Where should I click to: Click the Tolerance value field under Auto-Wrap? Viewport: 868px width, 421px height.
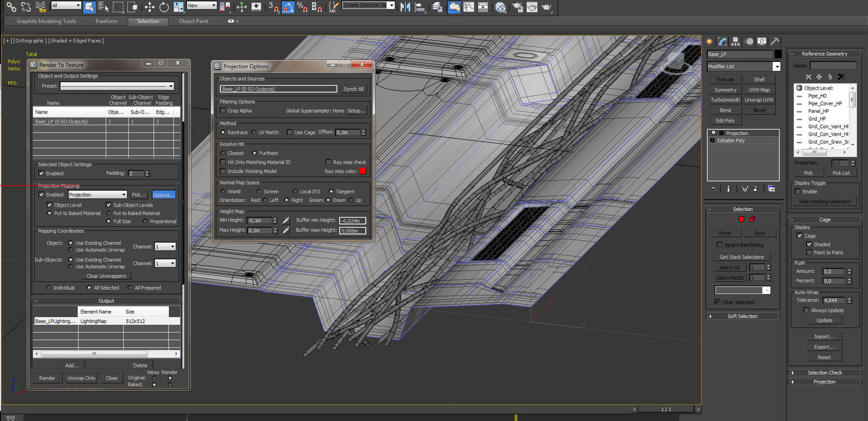point(834,300)
